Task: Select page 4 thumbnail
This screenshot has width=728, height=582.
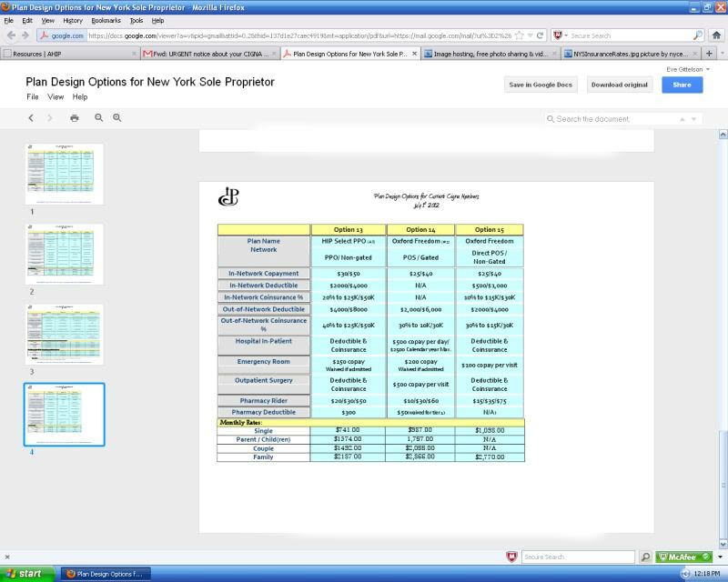Action: click(x=65, y=415)
